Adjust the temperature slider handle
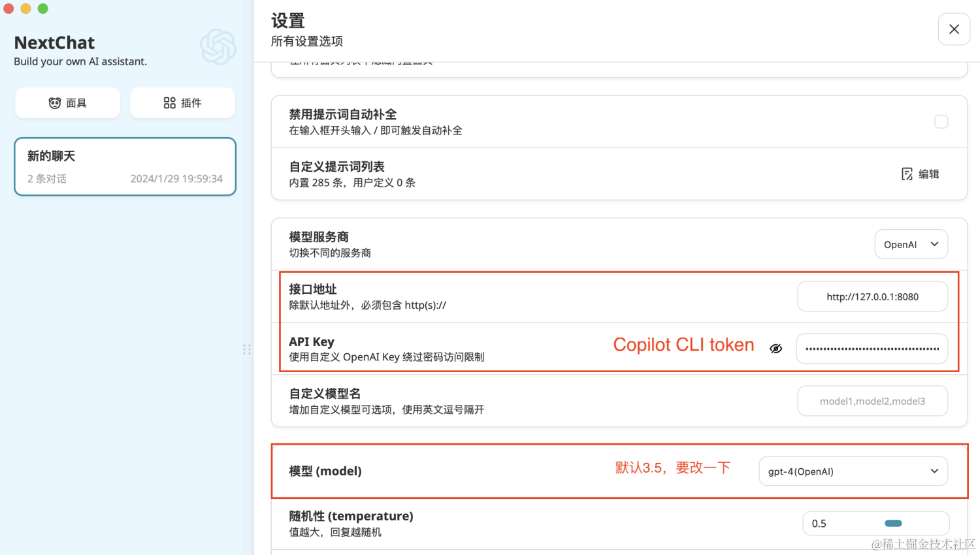980x555 pixels. [x=893, y=524]
